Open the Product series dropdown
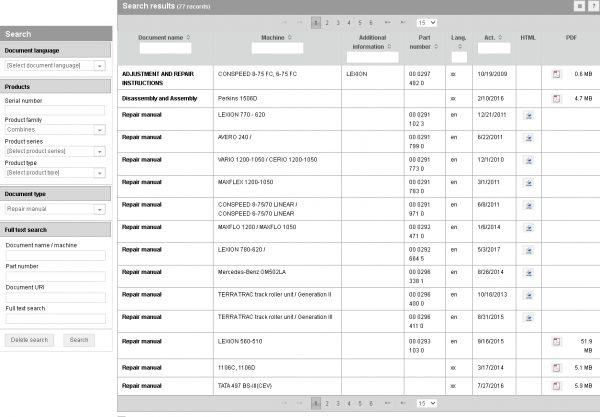600x417 pixels. 99,151
